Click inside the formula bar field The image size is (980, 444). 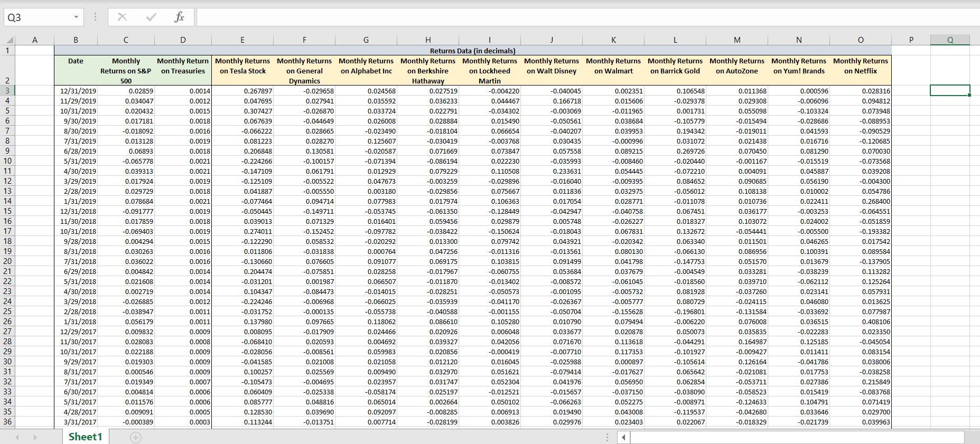point(587,17)
